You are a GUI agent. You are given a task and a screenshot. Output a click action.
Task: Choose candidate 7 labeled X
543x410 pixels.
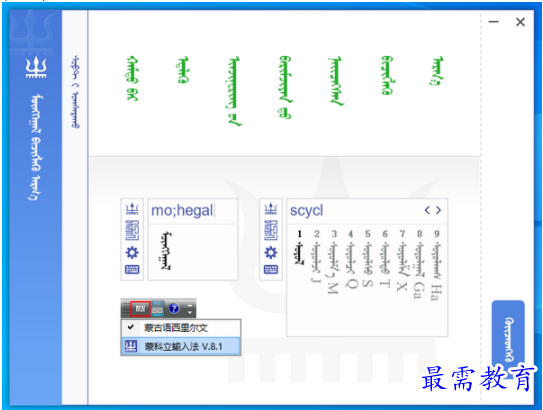(x=402, y=260)
